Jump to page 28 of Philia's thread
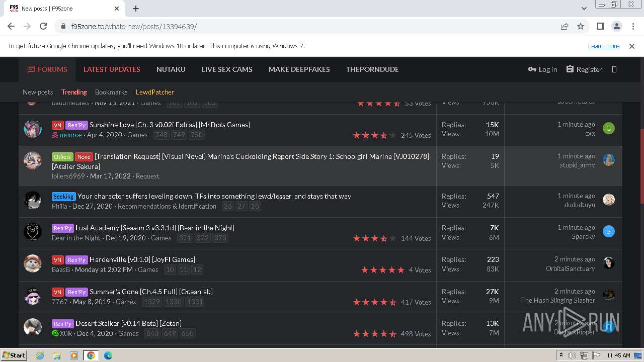644x362 pixels. 255,206
